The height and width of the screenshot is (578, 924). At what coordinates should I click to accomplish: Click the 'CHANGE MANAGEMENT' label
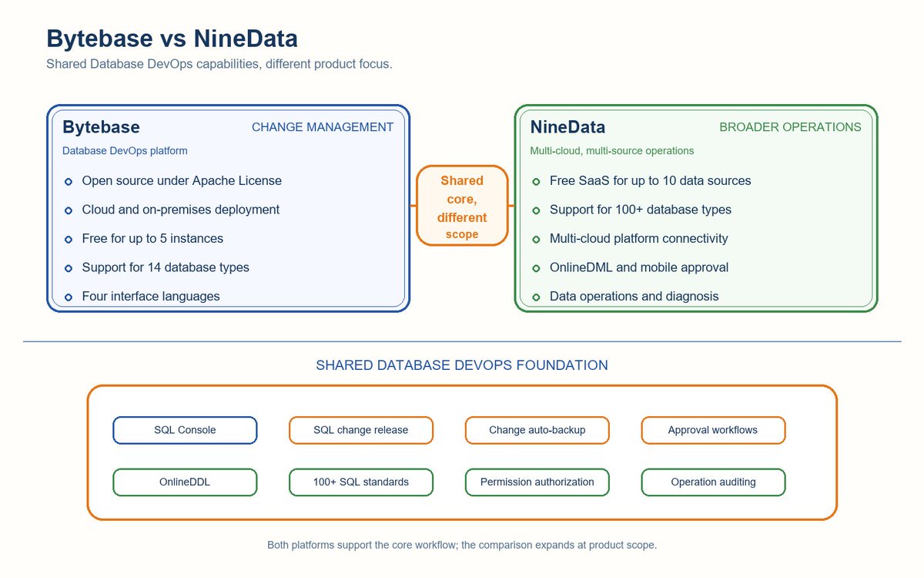323,127
